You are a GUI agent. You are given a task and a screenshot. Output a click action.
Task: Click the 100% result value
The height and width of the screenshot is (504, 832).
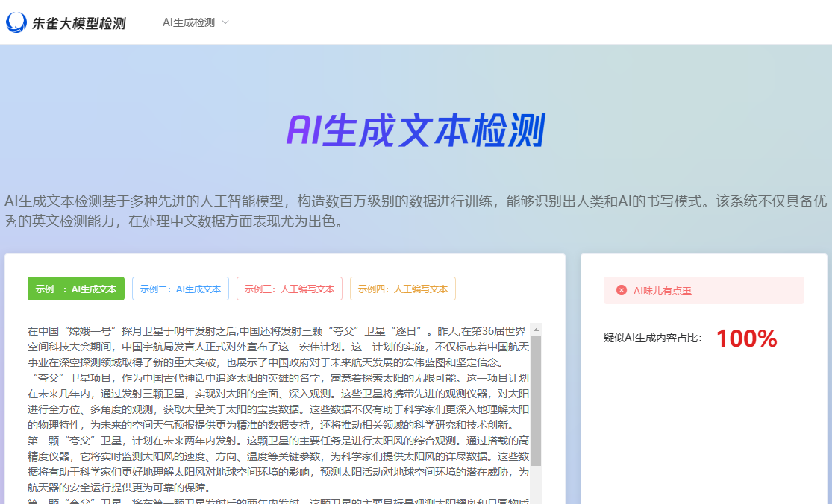747,338
